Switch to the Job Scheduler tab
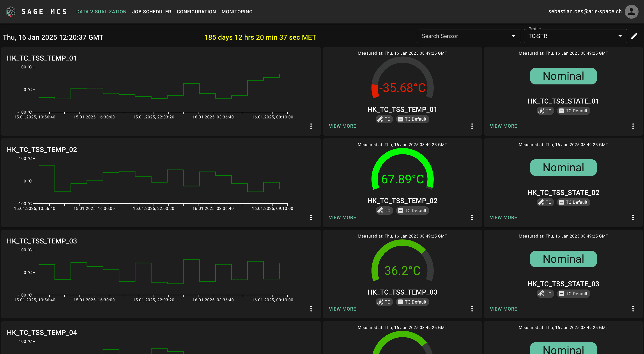 pos(152,12)
